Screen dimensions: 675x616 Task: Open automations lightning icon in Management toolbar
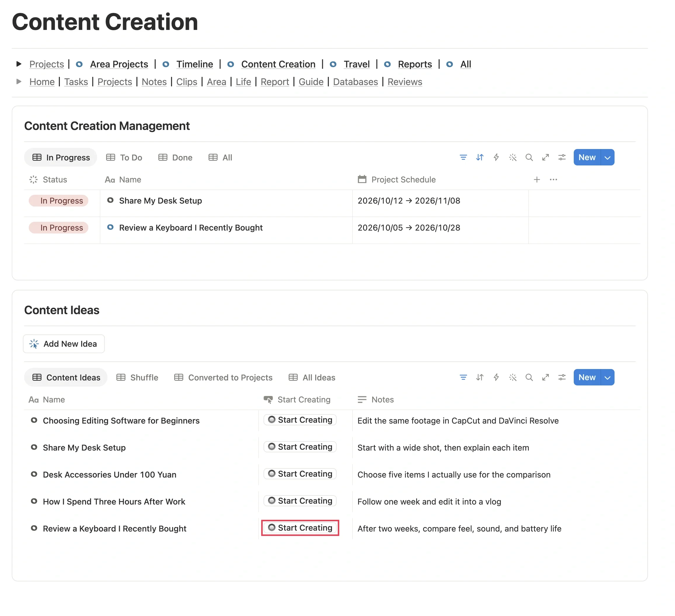(496, 157)
